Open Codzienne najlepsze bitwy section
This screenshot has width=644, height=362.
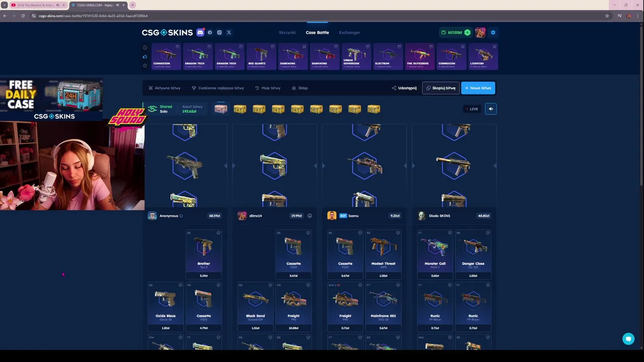[218, 88]
